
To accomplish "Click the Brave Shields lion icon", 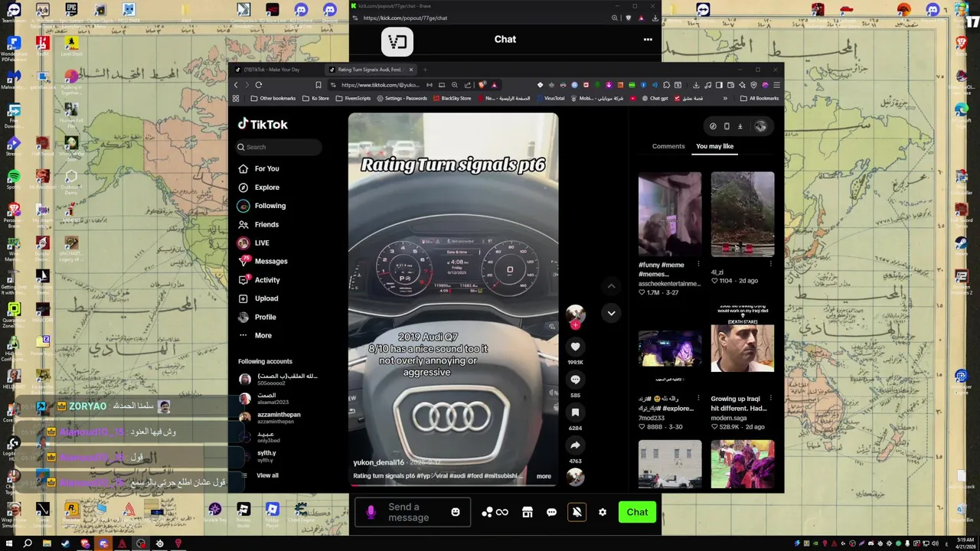I will (482, 85).
